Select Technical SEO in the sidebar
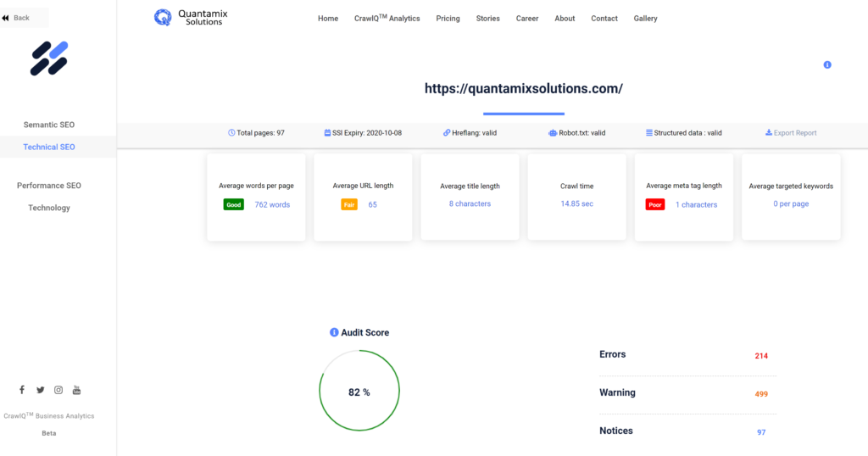 click(49, 147)
